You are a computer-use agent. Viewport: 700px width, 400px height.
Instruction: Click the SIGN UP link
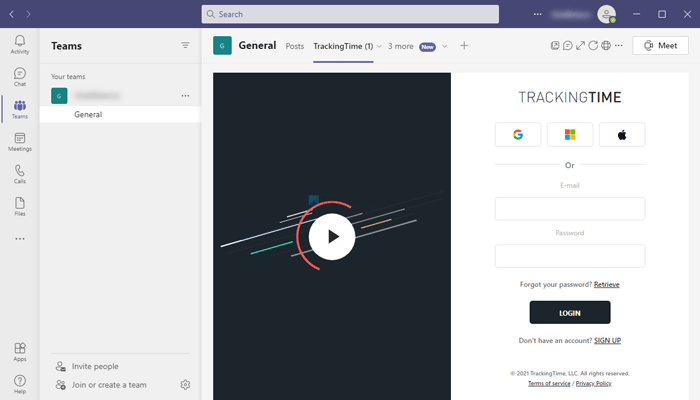(607, 340)
